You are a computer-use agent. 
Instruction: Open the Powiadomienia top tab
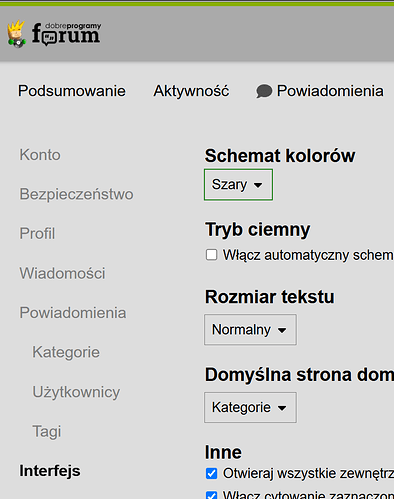pos(320,91)
